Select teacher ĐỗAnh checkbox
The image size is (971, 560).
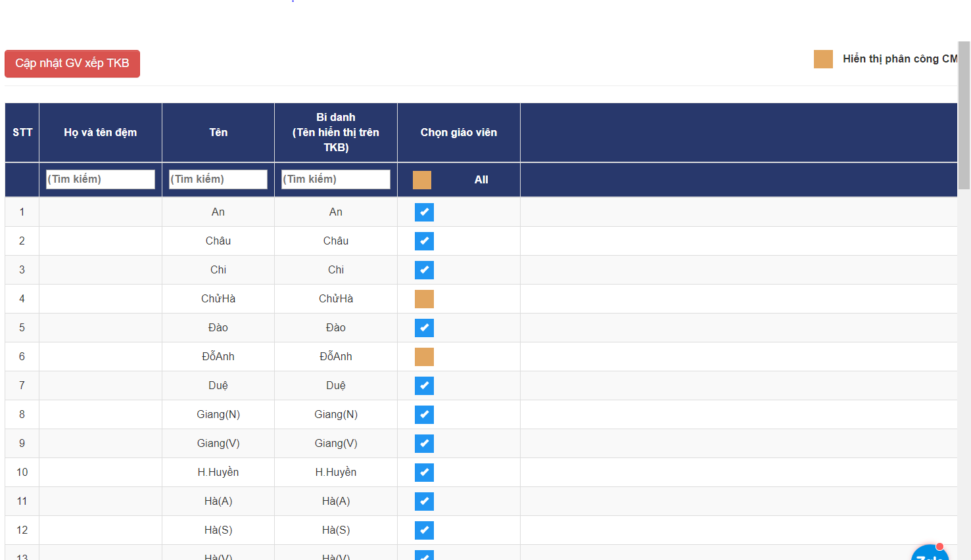point(424,357)
